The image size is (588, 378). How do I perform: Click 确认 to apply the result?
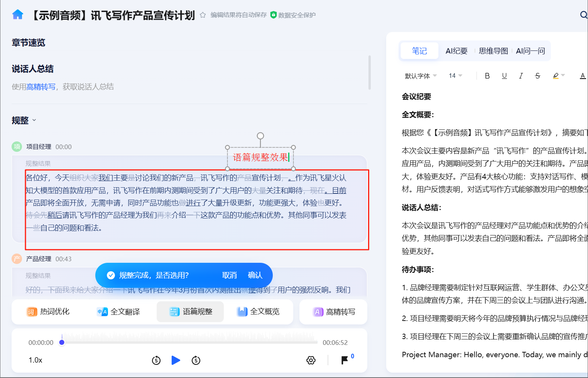[x=255, y=275]
